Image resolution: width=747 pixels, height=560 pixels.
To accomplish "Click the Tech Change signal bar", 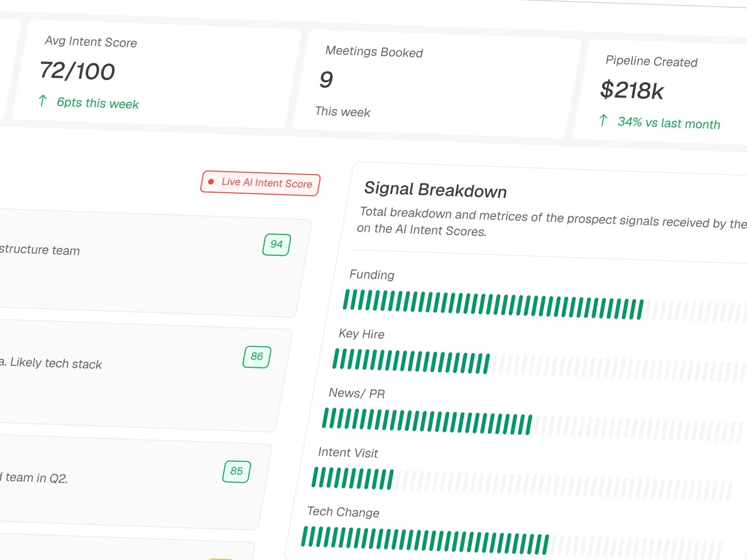I will pos(511,542).
